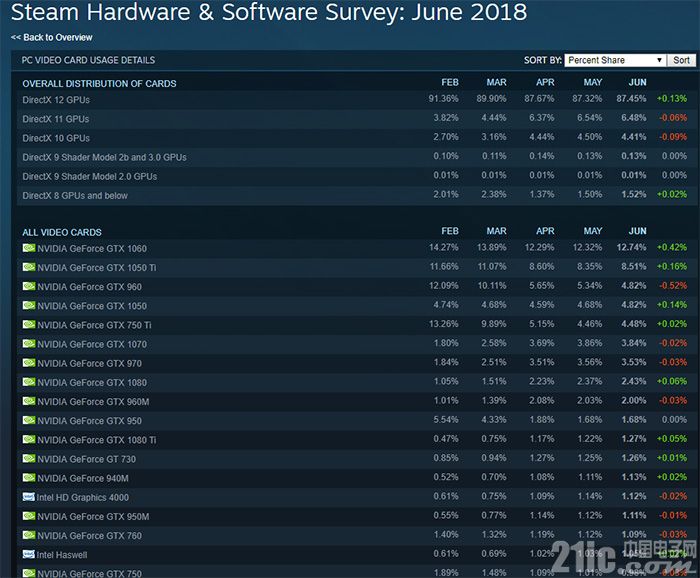Click NVIDIA icon beside GeForce GTX 950M
Viewport: 700px width, 578px height.
(x=29, y=516)
